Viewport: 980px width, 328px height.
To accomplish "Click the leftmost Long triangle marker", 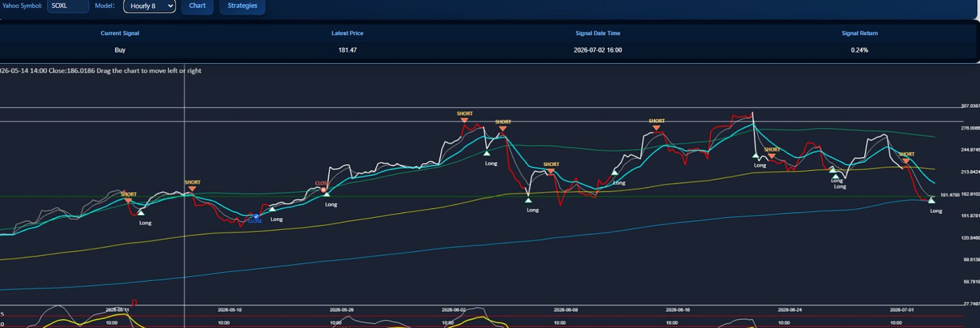I will (x=141, y=212).
